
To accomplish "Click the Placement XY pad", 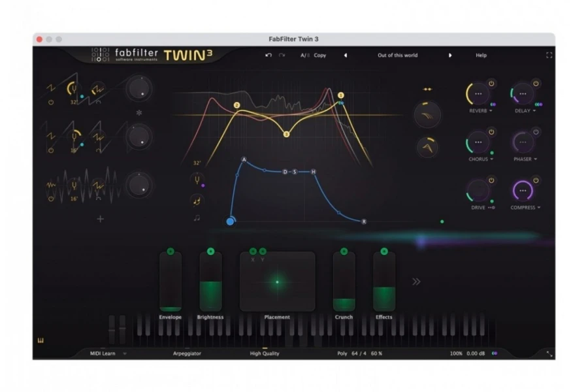I will [x=278, y=282].
